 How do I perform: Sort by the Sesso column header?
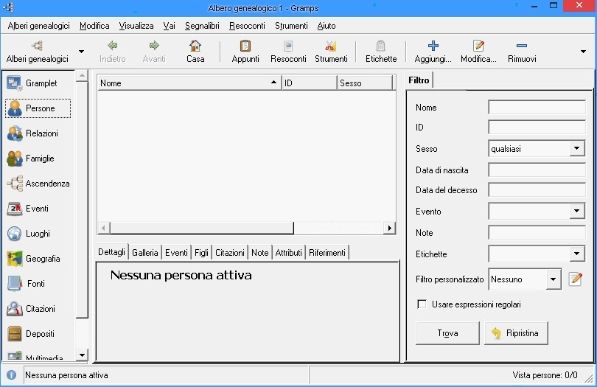point(365,83)
